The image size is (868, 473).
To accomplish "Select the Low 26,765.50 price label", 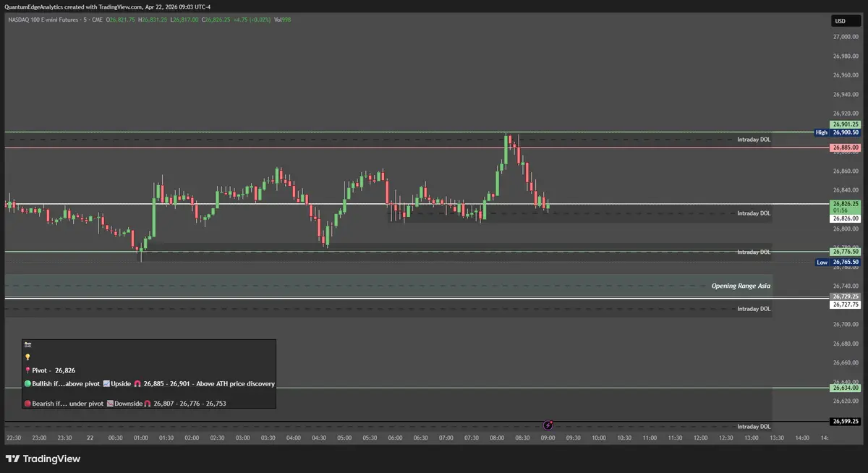I will 838,262.
